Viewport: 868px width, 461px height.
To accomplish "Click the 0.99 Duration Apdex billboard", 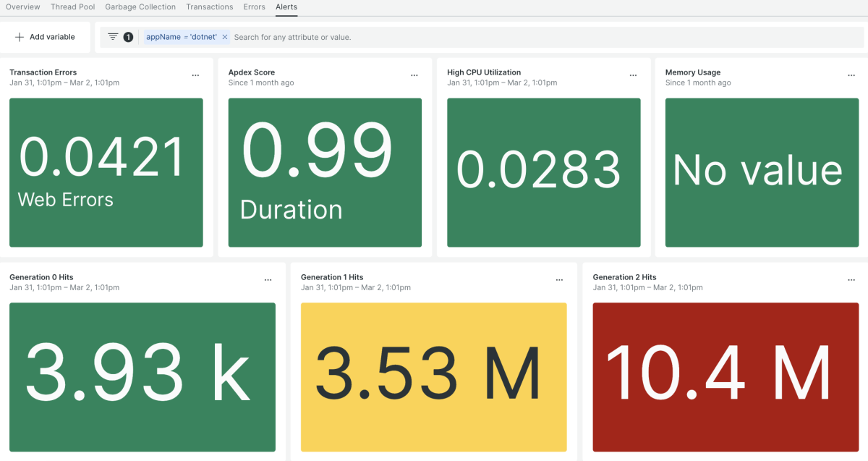I will tap(325, 172).
